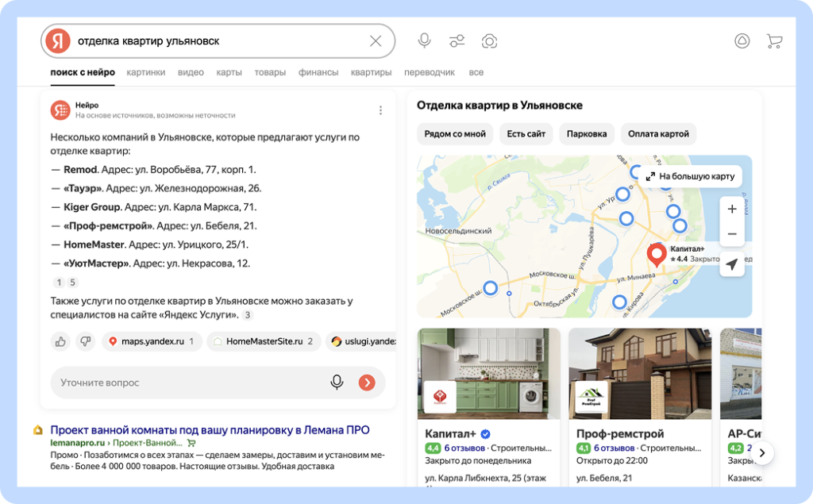Click the Neuro avatar icon
The height and width of the screenshot is (504, 813).
60,110
